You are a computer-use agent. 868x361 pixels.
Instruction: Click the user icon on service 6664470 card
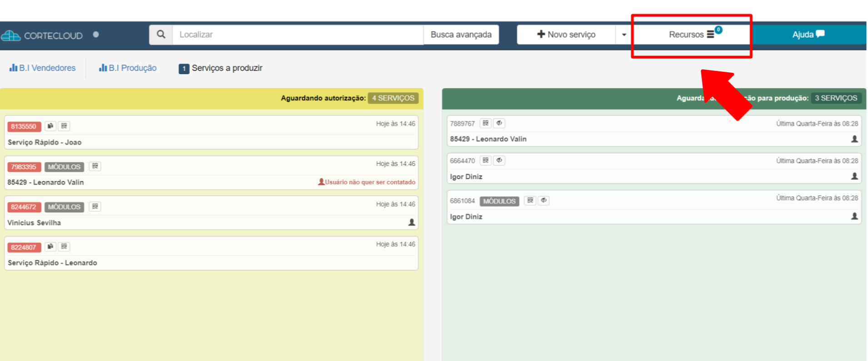point(854,176)
